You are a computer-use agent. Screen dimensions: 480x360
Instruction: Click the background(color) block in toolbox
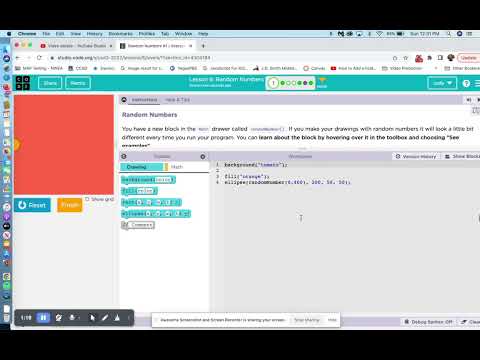point(148,180)
